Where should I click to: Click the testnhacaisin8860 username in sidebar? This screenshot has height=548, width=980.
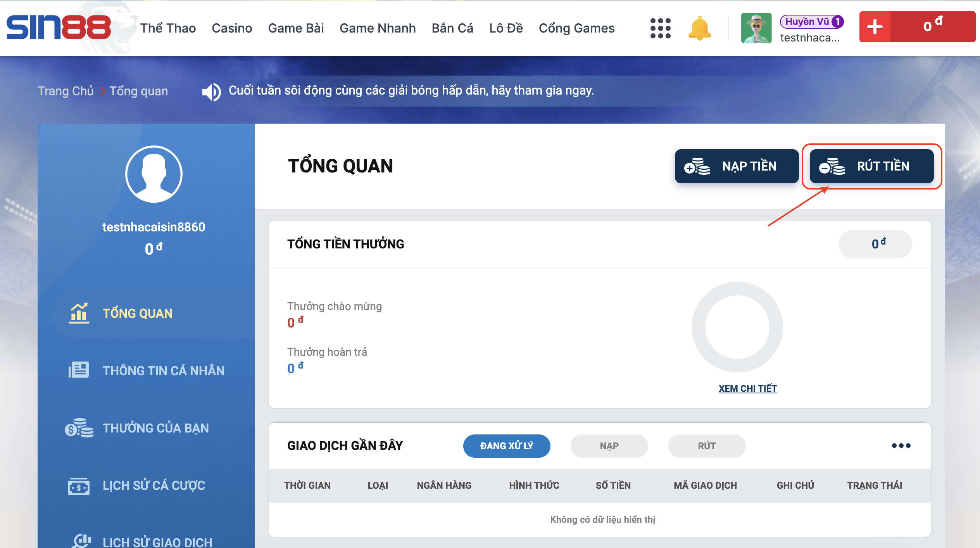154,227
